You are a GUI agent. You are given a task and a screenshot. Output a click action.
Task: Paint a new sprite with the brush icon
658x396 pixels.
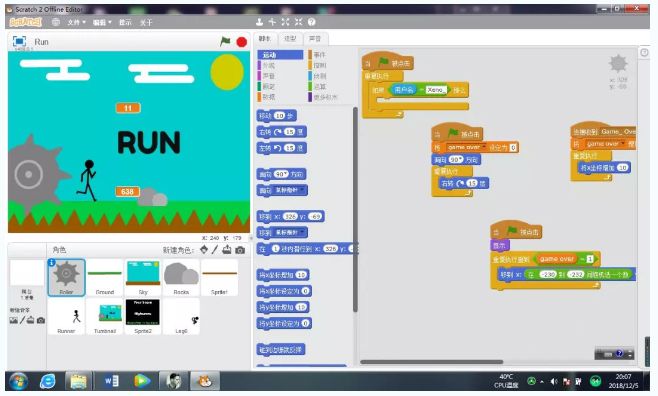tap(215, 250)
